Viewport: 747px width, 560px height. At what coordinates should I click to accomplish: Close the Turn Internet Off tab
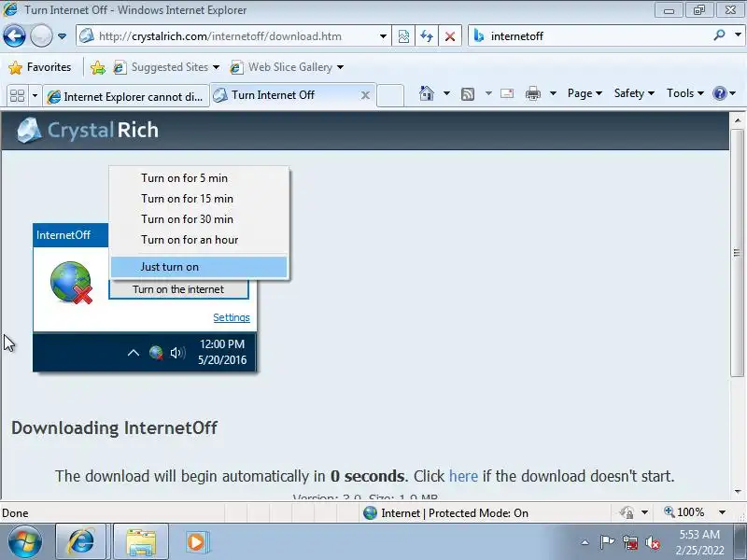point(365,95)
